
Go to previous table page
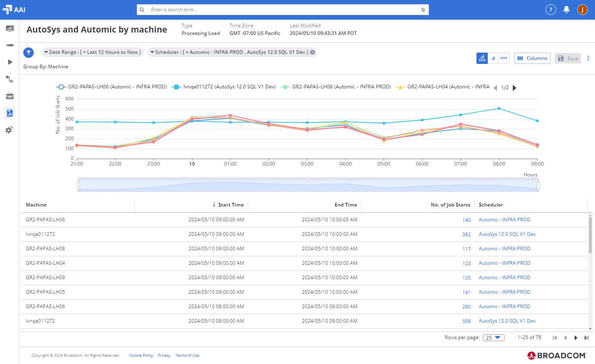[565, 338]
